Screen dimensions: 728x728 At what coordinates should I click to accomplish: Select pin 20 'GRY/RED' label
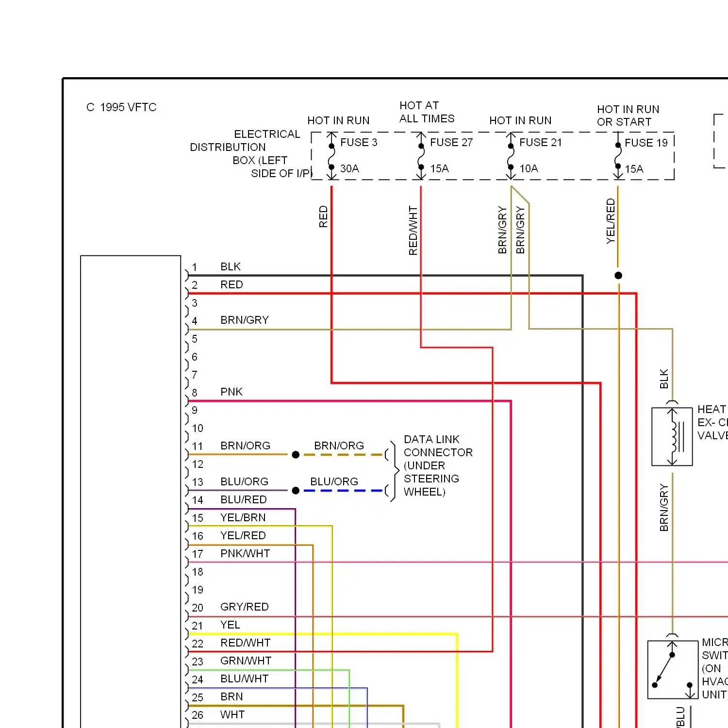click(x=245, y=607)
